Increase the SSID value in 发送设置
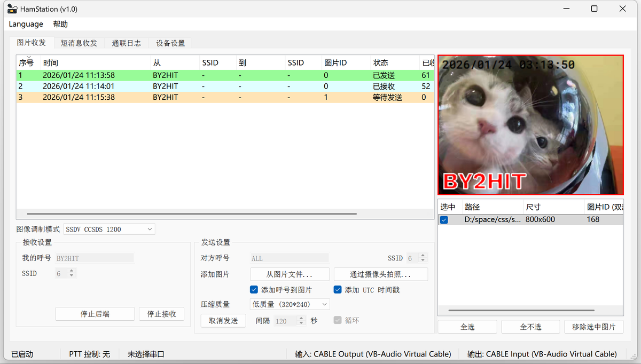 421,255
